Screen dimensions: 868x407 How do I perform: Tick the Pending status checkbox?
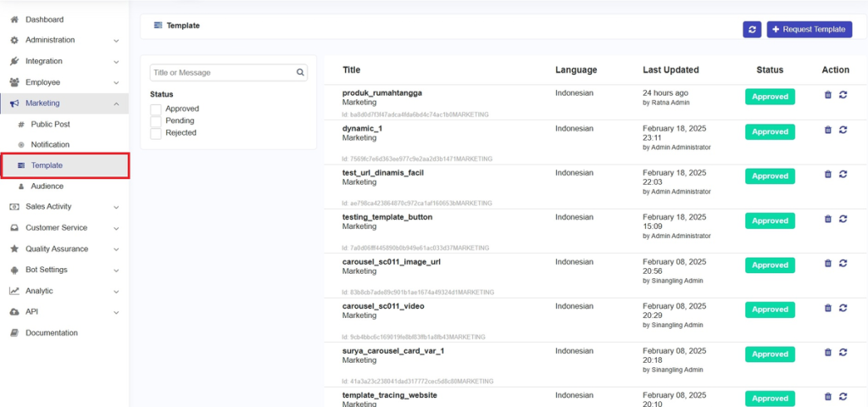tap(155, 121)
